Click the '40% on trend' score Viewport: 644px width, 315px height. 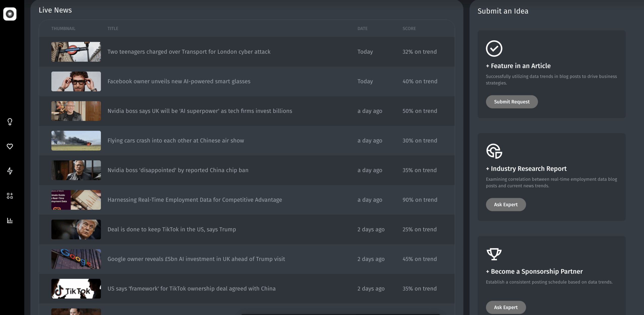(x=420, y=81)
